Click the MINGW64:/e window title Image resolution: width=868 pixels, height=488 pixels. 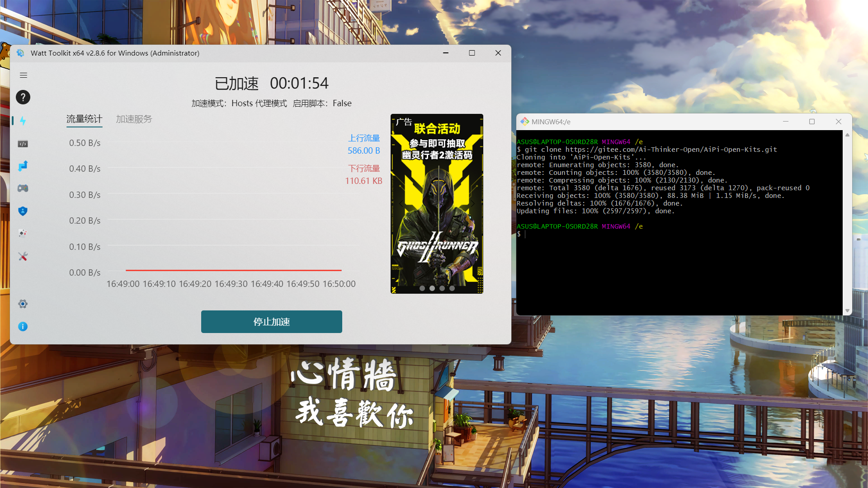pos(551,122)
